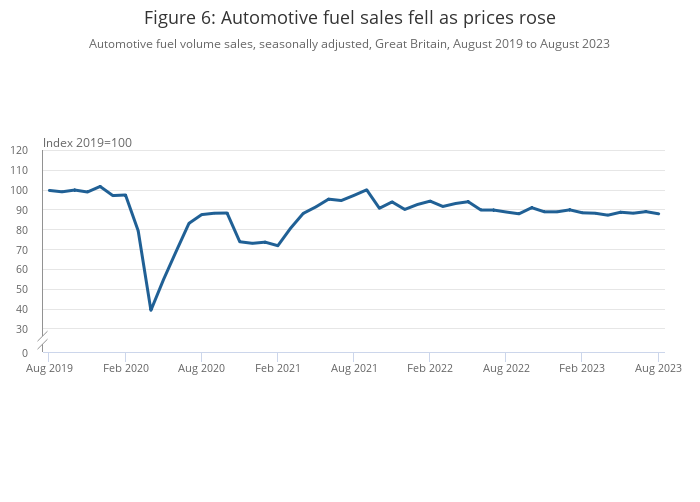The width and height of the screenshot is (700, 502).
Task: Click the 70 y-axis tick label
Action: (22, 250)
